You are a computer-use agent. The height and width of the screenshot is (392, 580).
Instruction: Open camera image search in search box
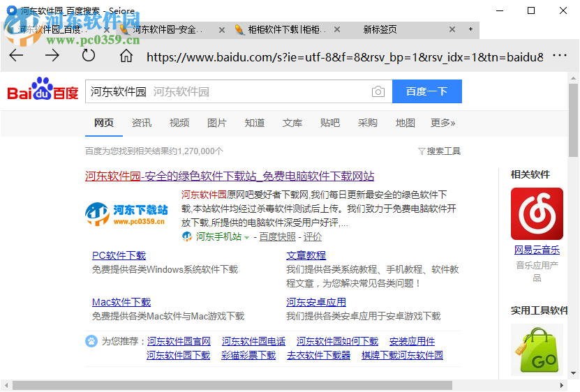click(378, 91)
